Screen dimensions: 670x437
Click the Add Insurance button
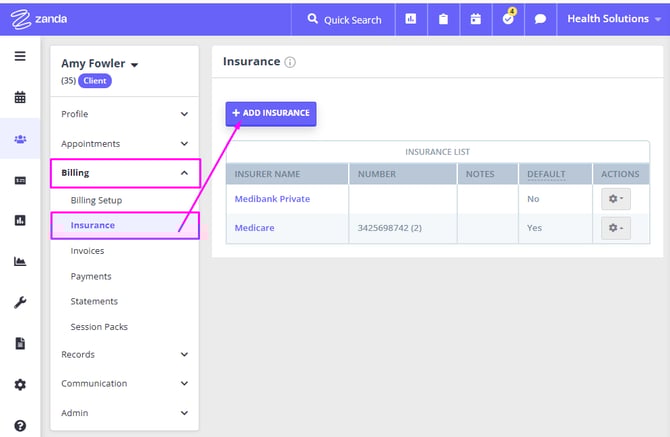pyautogui.click(x=271, y=114)
